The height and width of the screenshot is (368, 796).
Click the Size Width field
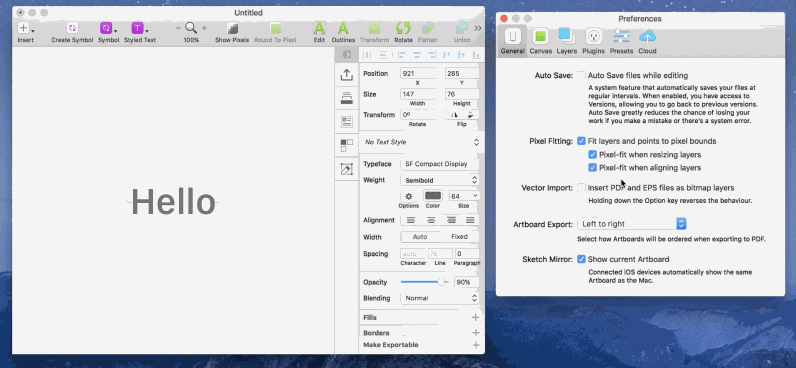pos(417,94)
